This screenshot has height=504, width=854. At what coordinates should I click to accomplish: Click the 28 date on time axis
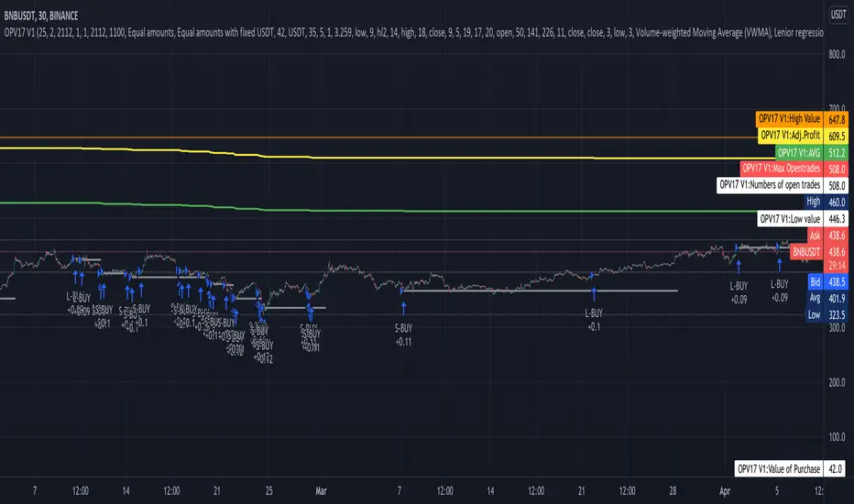673,491
